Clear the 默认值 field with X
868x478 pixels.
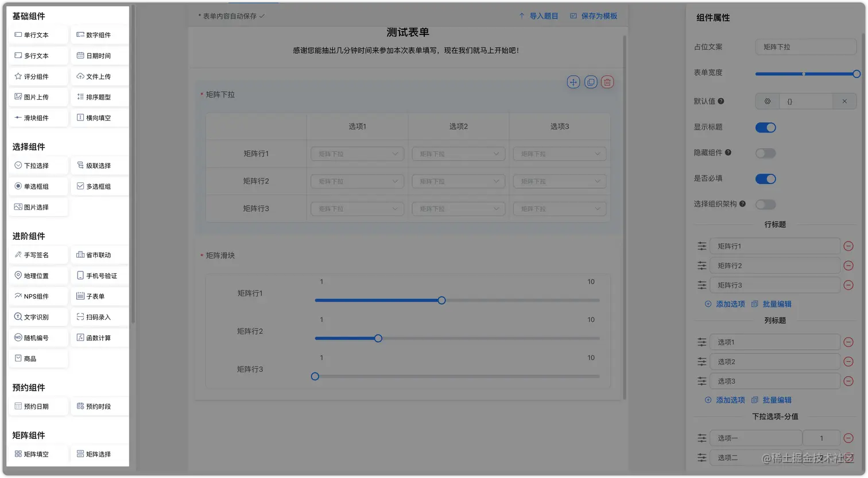point(844,101)
